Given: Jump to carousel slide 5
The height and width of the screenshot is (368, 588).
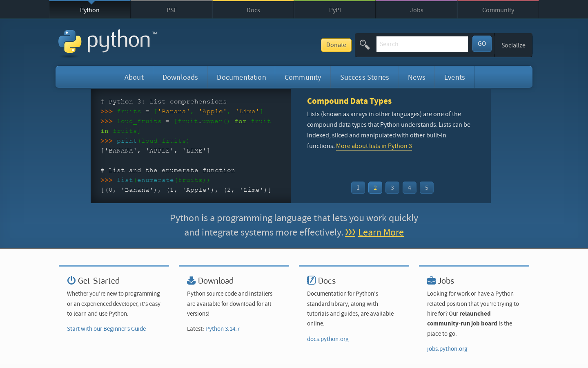Looking at the screenshot, I should (427, 188).
